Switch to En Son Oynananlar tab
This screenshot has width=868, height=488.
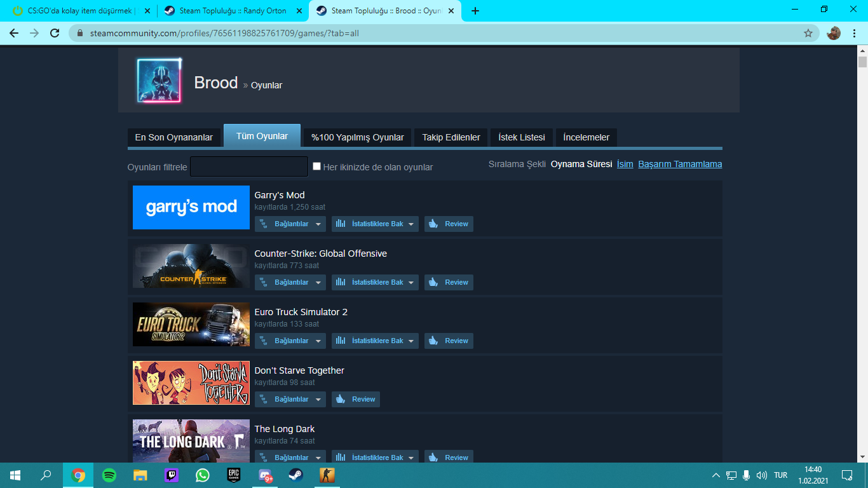tap(175, 137)
